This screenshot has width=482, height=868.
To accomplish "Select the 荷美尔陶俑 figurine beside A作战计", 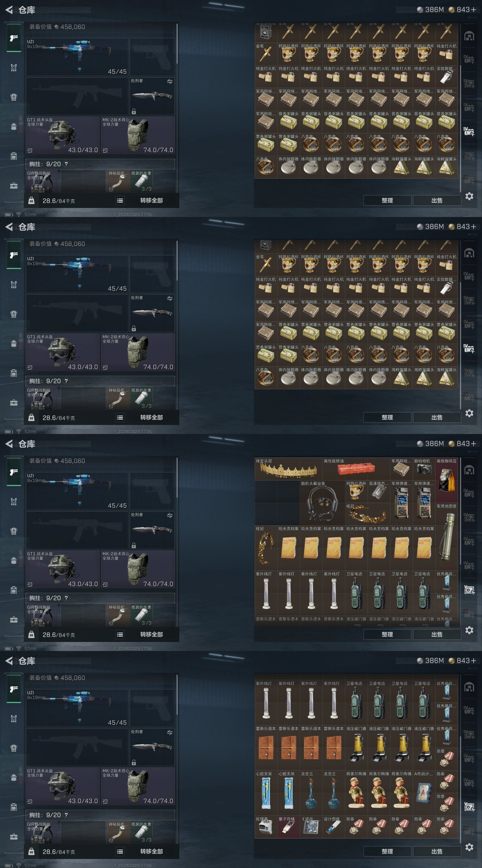I will pos(402,793).
